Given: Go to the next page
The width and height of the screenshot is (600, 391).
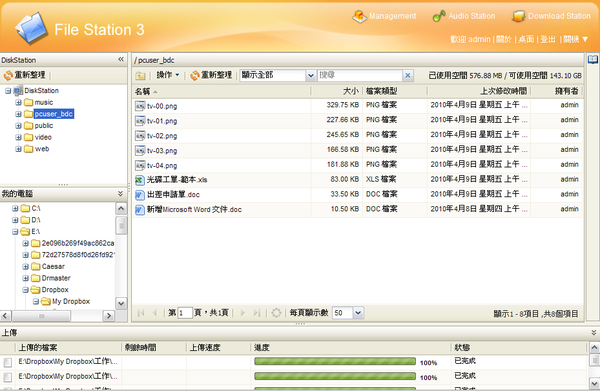Looking at the screenshot, I should [242, 313].
